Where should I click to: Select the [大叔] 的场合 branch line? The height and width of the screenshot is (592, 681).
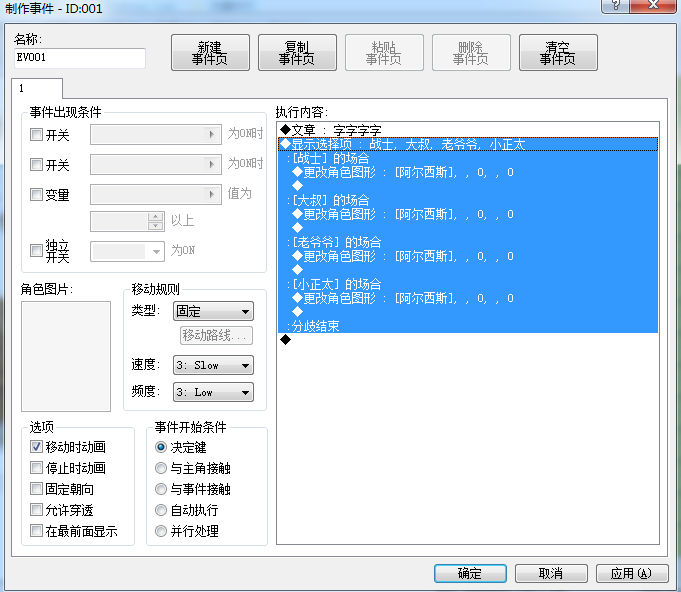(468, 200)
